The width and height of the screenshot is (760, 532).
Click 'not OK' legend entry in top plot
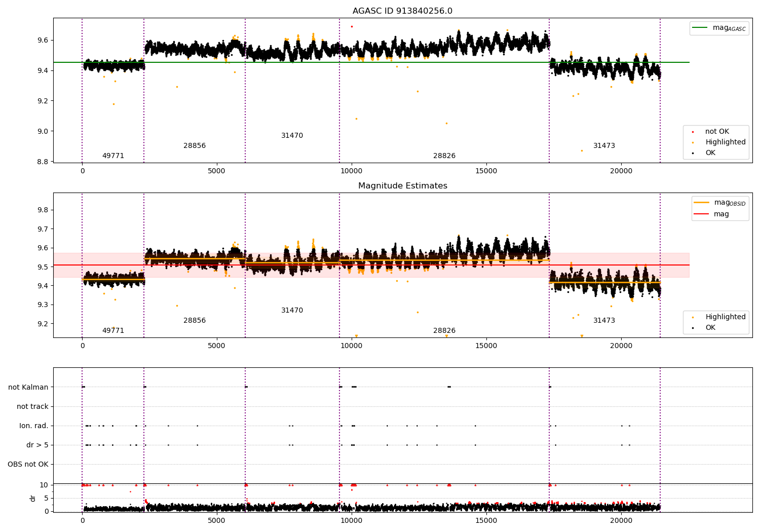(716, 132)
